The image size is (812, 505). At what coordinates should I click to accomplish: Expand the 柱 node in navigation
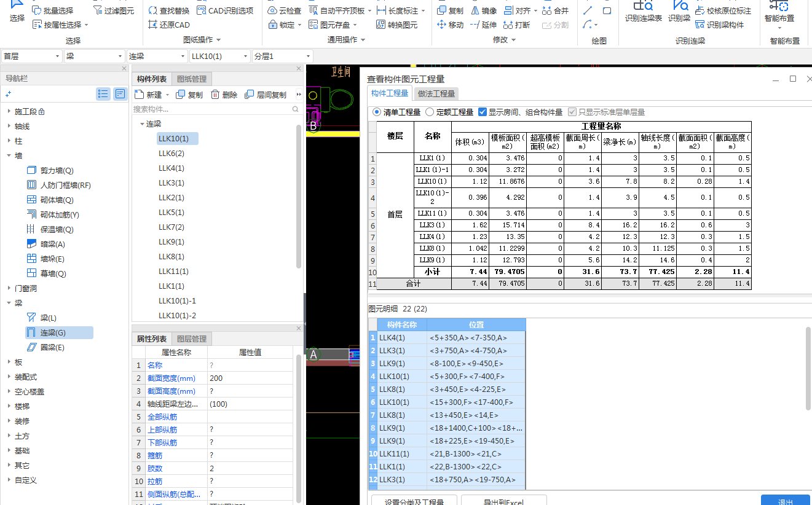[9, 141]
